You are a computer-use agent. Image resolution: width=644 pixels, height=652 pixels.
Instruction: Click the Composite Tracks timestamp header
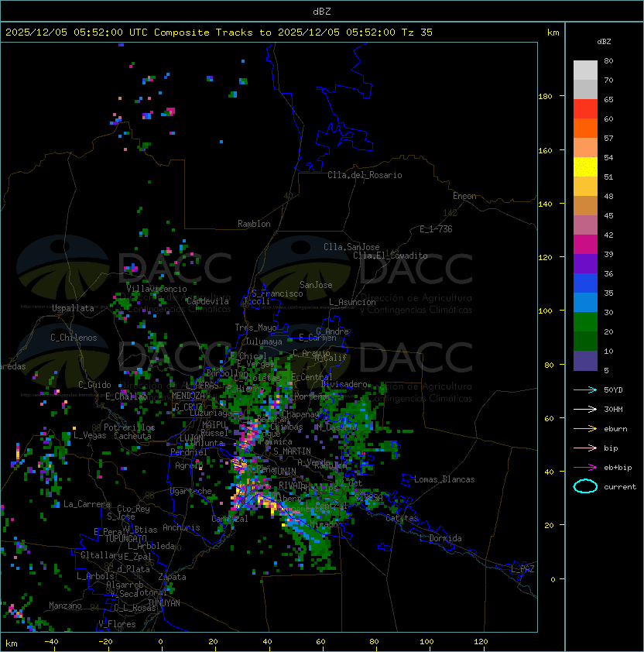pyautogui.click(x=219, y=33)
